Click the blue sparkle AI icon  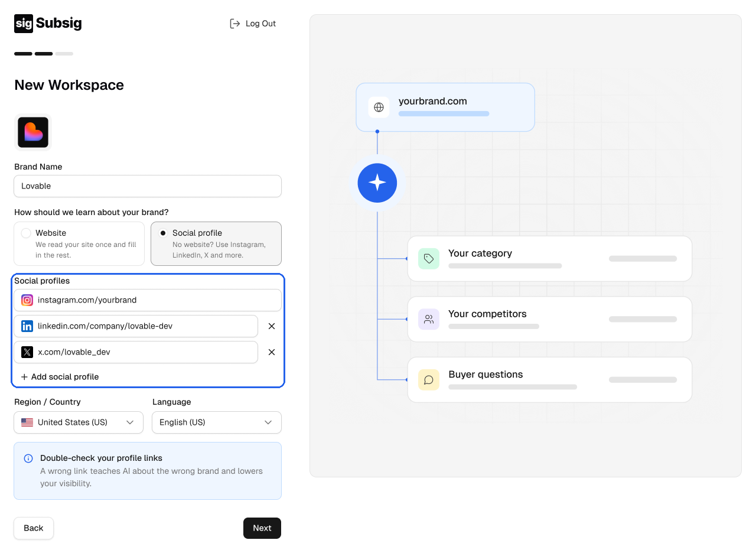pos(377,183)
